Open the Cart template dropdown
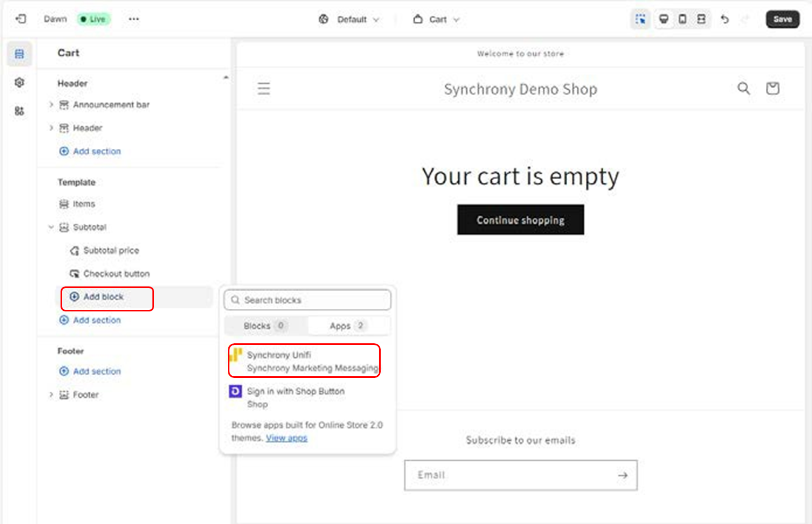 (436, 20)
